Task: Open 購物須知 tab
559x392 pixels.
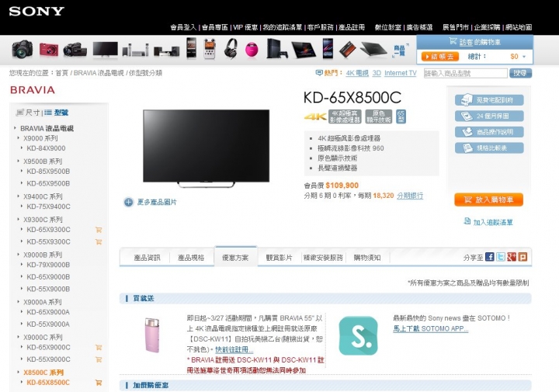Action: tap(367, 258)
